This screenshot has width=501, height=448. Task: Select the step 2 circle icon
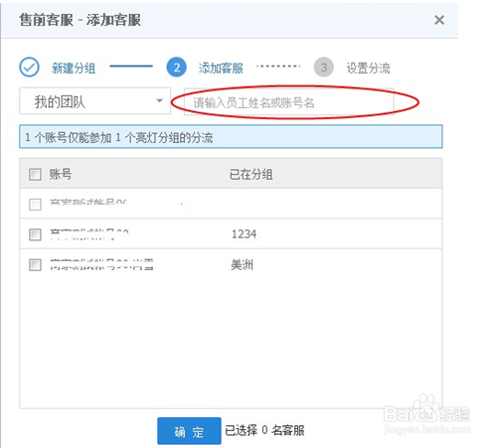click(x=176, y=68)
